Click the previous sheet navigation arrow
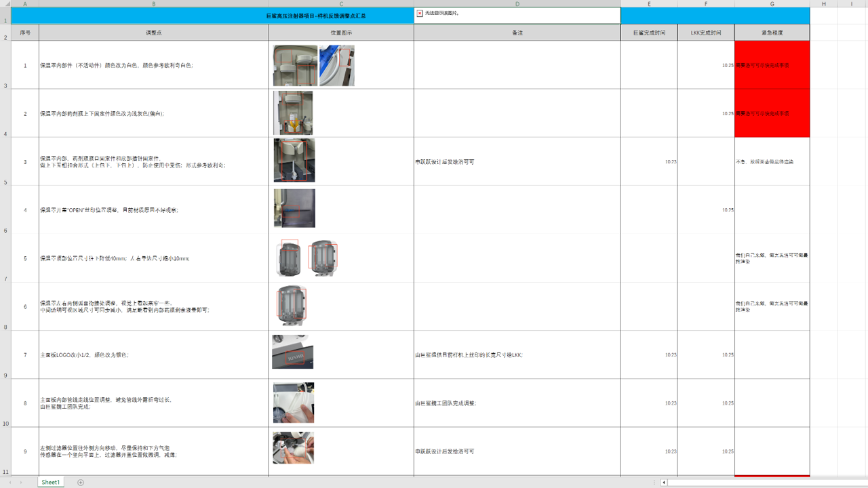This screenshot has width=868, height=488. (x=9, y=483)
